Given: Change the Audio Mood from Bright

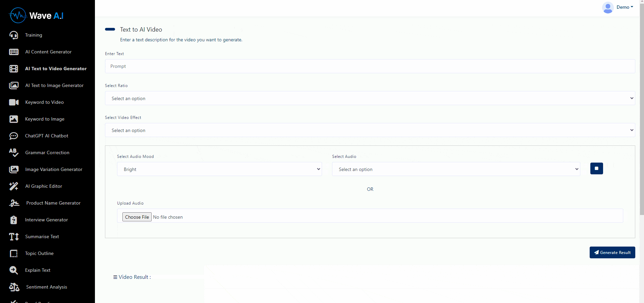Looking at the screenshot, I should pyautogui.click(x=219, y=169).
